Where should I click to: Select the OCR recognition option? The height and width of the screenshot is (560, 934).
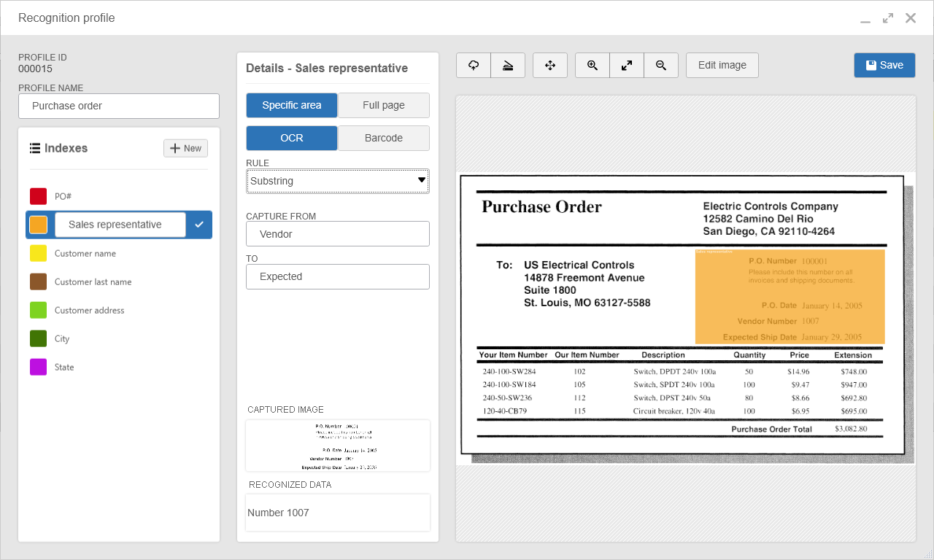coord(292,138)
